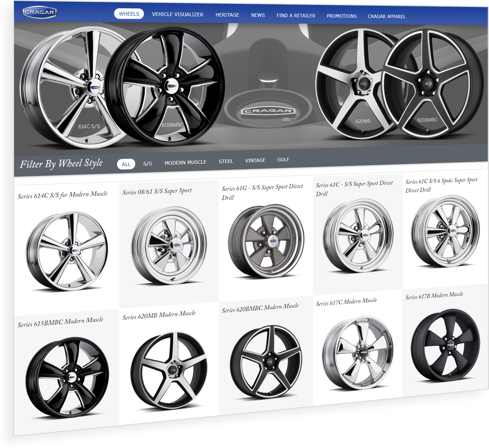The width and height of the screenshot is (489, 448).
Task: Go to the Heritage menu item
Action: pos(227,15)
